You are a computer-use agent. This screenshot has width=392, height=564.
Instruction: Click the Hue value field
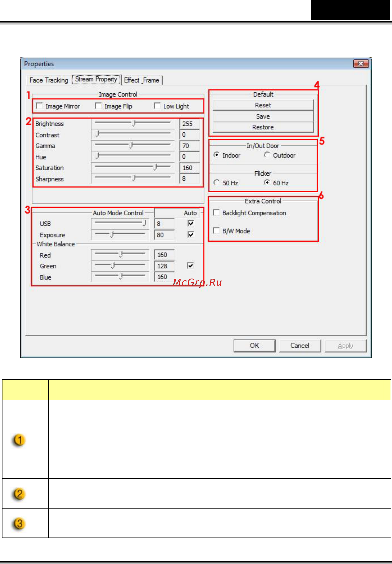point(189,156)
